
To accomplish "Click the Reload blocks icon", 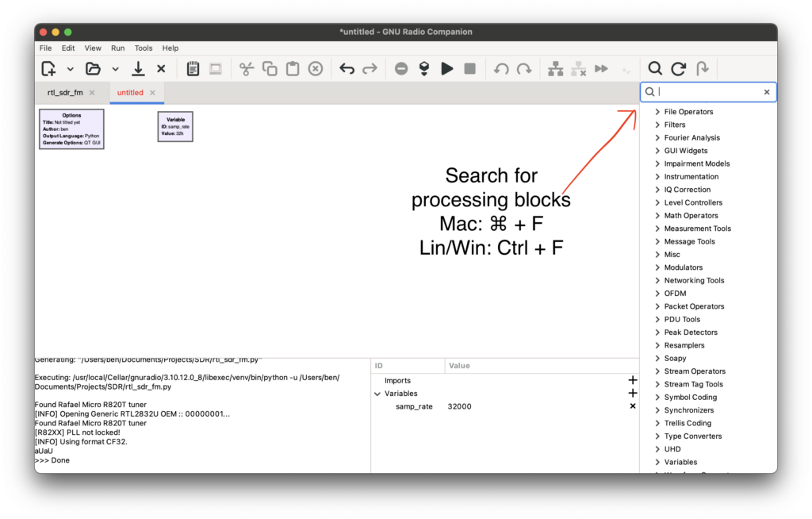I will pyautogui.click(x=678, y=69).
